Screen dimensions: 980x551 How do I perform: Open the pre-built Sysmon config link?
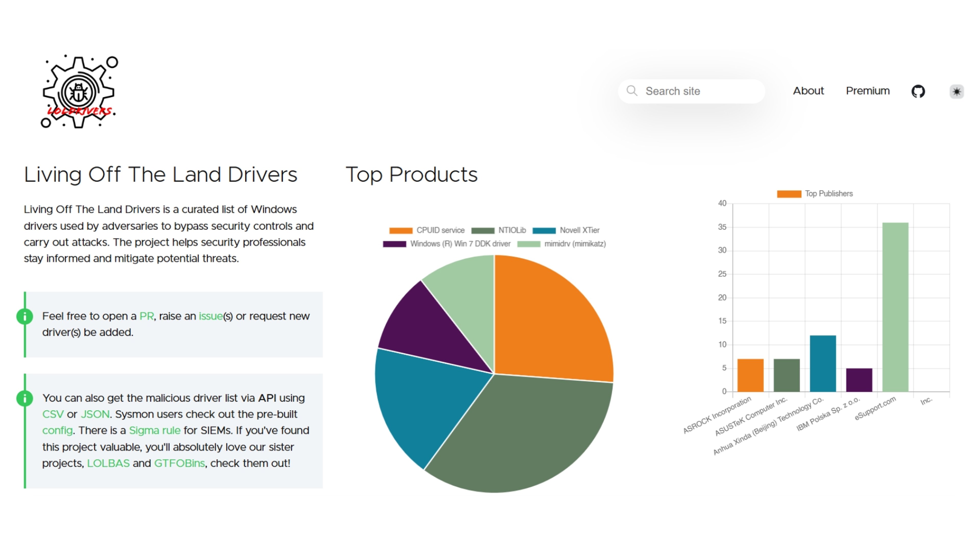tap(57, 430)
